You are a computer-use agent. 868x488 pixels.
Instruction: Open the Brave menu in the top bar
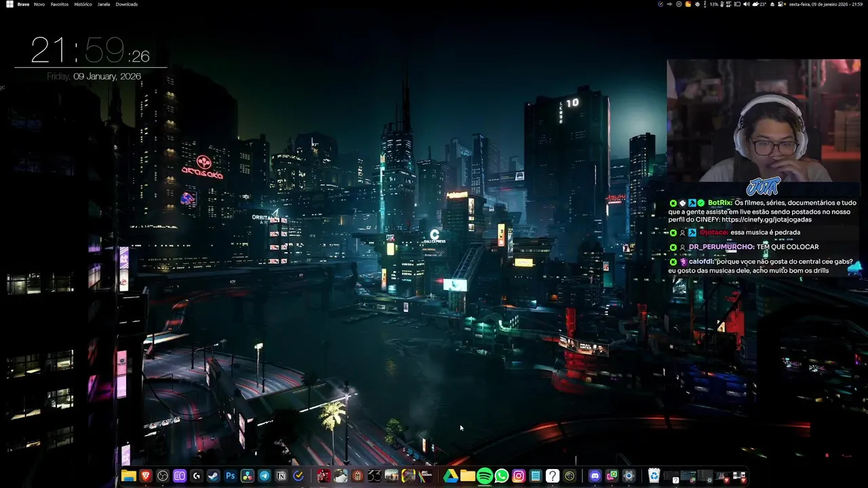(x=23, y=4)
